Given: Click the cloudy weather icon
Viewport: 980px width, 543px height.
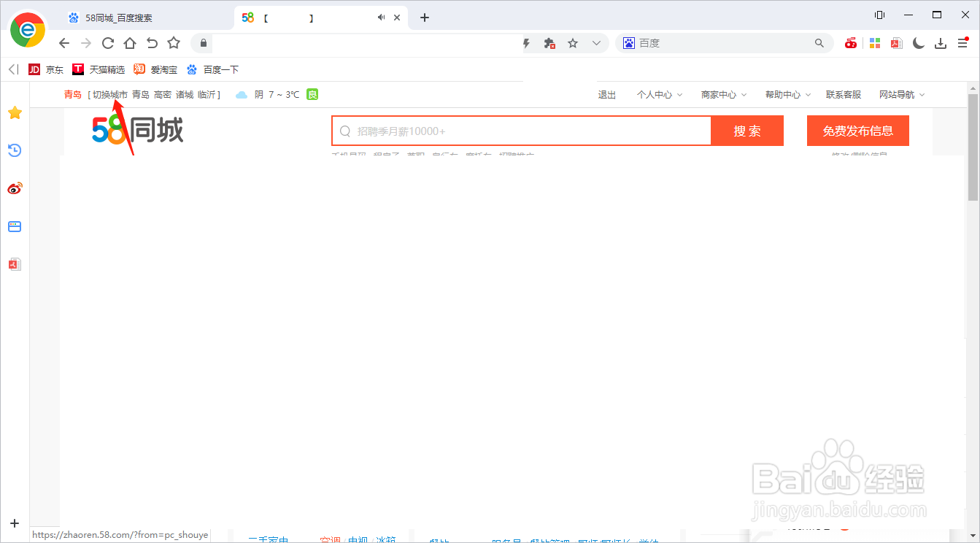Looking at the screenshot, I should (242, 95).
